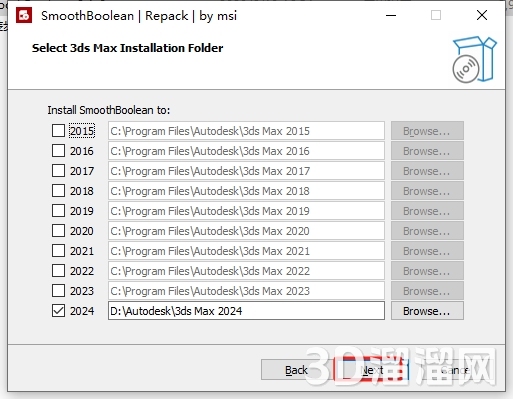Viewport: 513px width, 399px height.
Task: Click 'Select 3ds Max Installation Folder' heading
Action: (127, 48)
